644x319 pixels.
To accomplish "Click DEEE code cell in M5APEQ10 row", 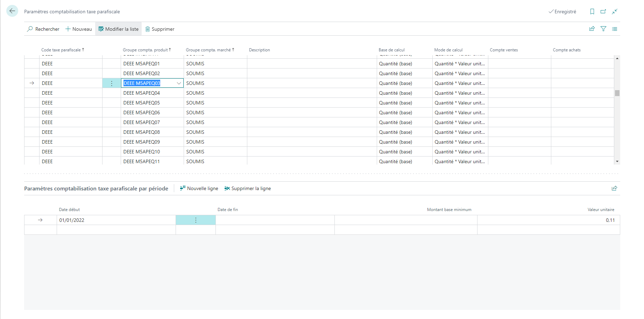I will point(71,152).
